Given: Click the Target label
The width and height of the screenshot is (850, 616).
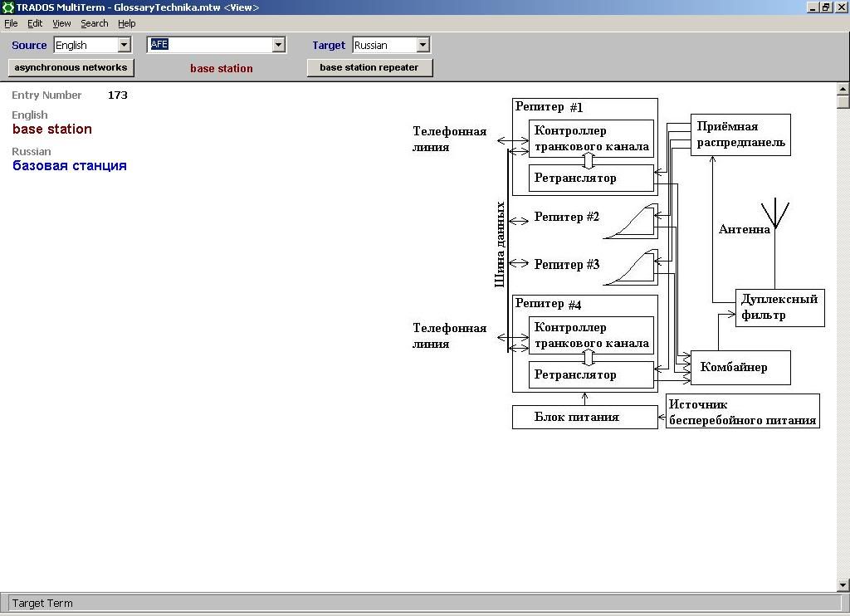Looking at the screenshot, I should pyautogui.click(x=329, y=45).
